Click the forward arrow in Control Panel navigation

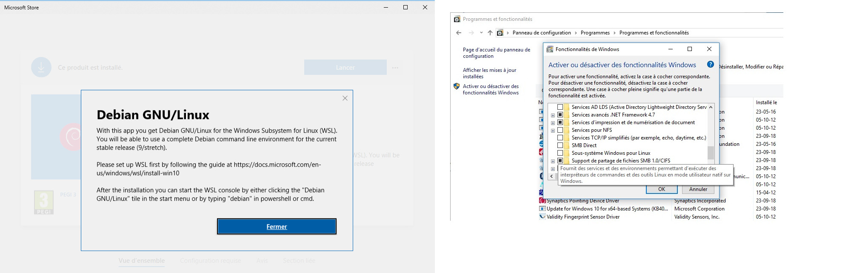coord(471,33)
